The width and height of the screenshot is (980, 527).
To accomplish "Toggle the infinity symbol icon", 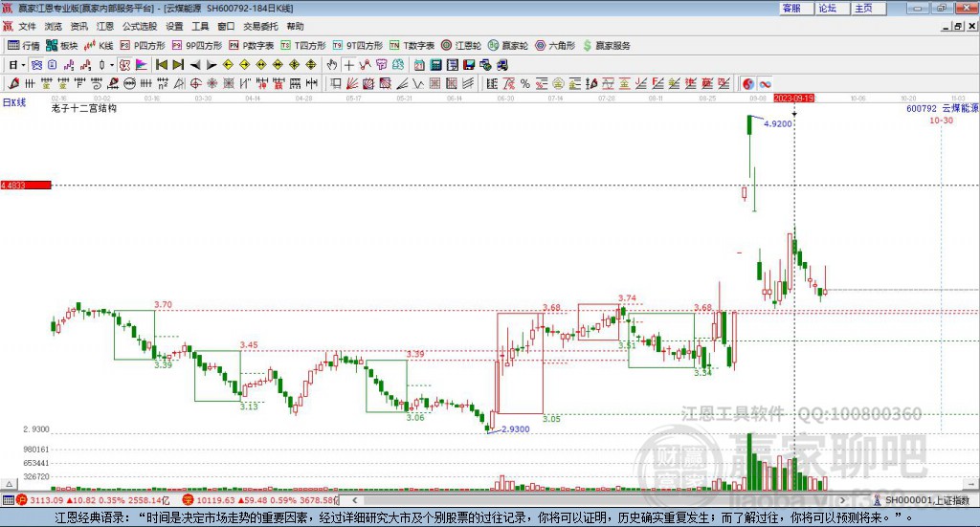I will click(765, 83).
